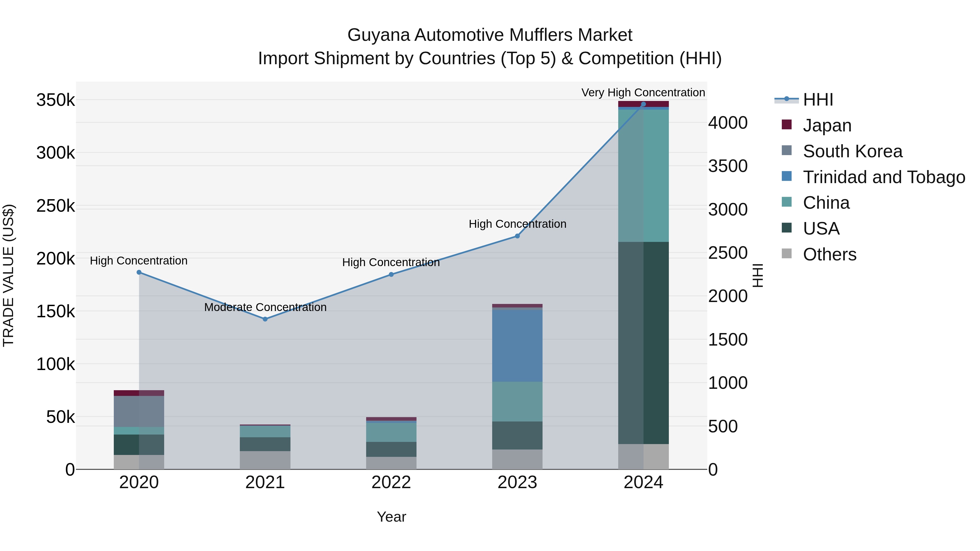980x551 pixels.
Task: Toggle Others legend entry
Action: point(819,254)
